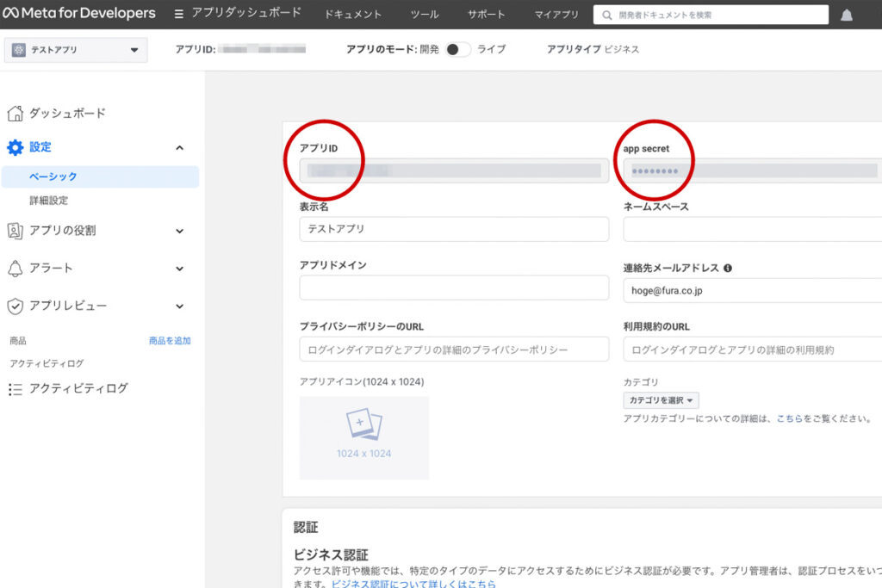Open ビジネス認証について詳しくはこちら link
The width and height of the screenshot is (882, 588).
413,583
